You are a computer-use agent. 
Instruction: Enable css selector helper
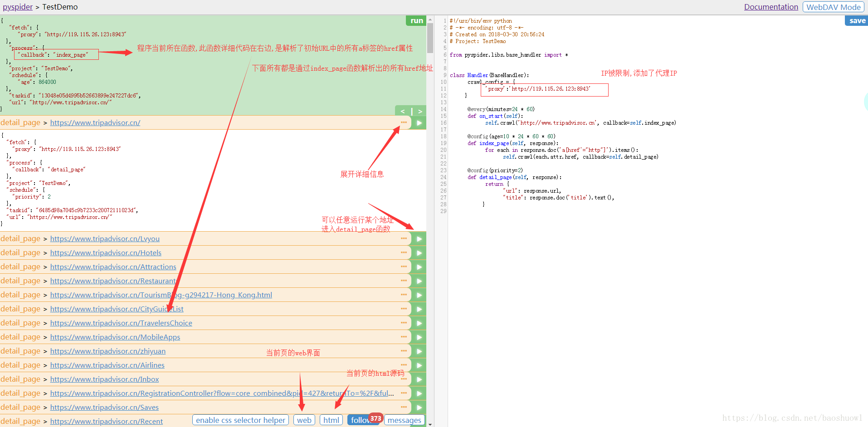point(240,419)
